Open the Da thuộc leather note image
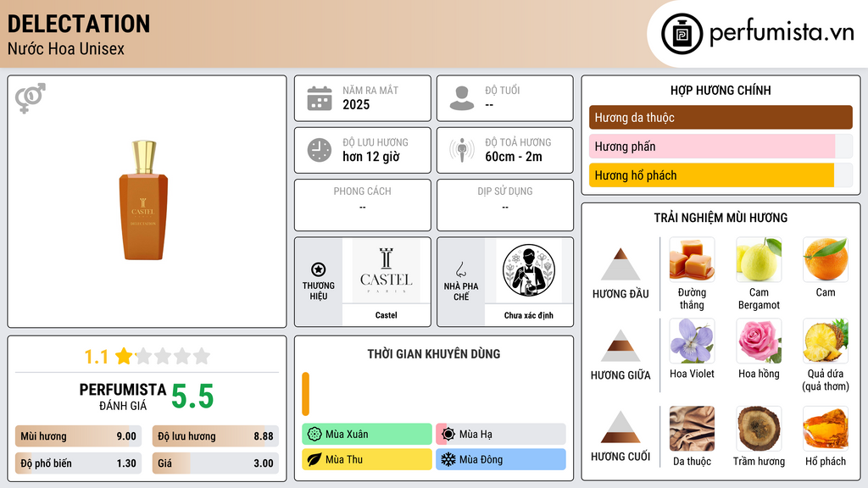The height and width of the screenshot is (488, 868). 692,428
